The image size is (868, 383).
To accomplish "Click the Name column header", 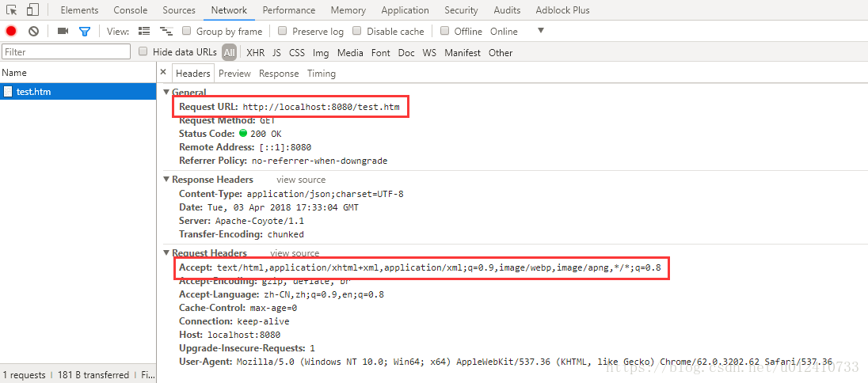I will 78,73.
